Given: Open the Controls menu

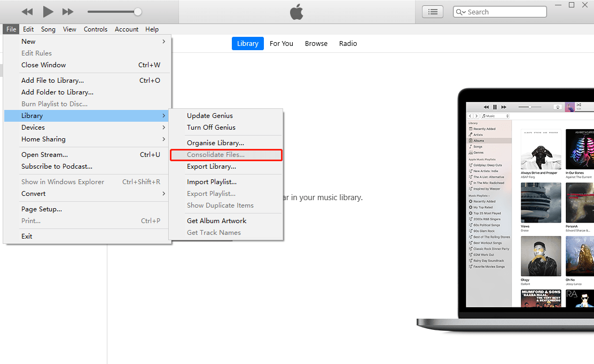Looking at the screenshot, I should tap(96, 29).
